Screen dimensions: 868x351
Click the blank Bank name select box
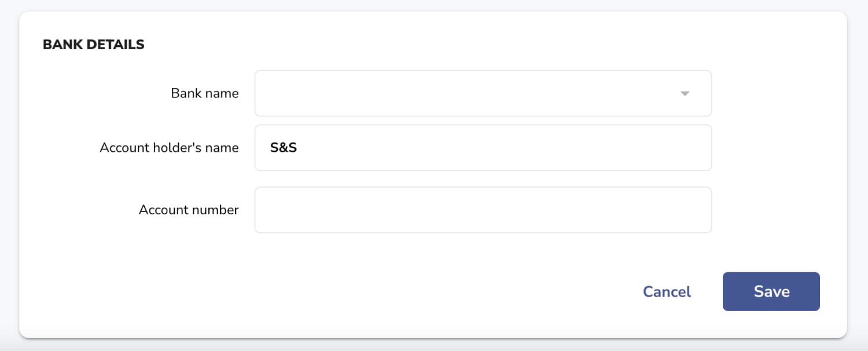(x=483, y=93)
